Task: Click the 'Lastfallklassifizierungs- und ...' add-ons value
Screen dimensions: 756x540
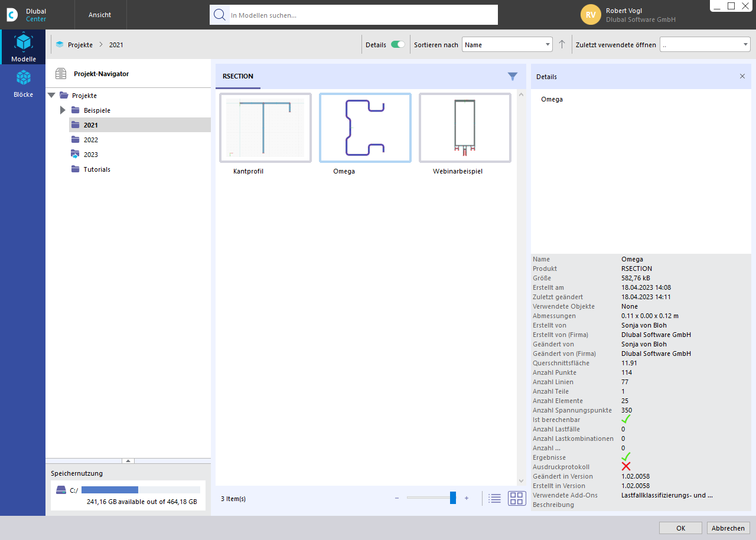Action: (667, 495)
